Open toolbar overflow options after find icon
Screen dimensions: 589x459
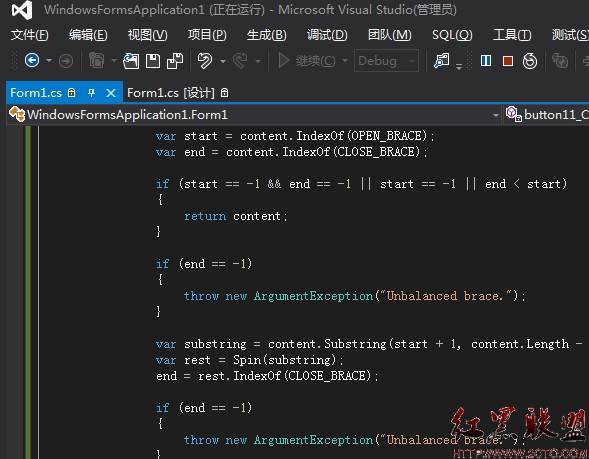pyautogui.click(x=459, y=66)
